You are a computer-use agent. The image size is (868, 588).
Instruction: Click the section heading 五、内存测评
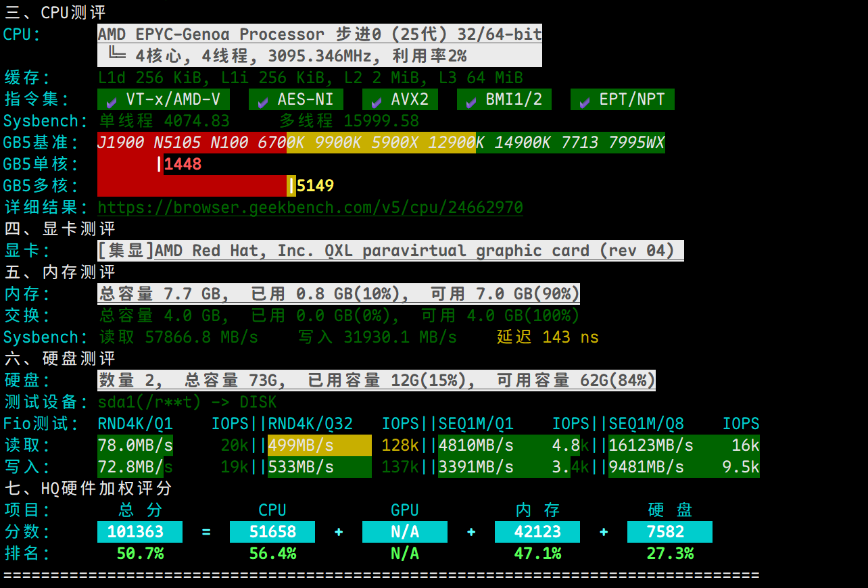(60, 272)
